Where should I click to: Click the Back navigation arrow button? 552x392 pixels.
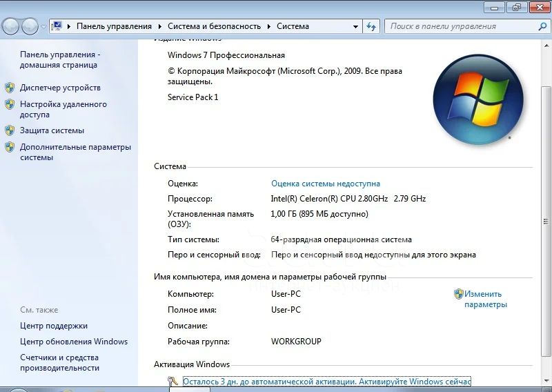pos(10,26)
